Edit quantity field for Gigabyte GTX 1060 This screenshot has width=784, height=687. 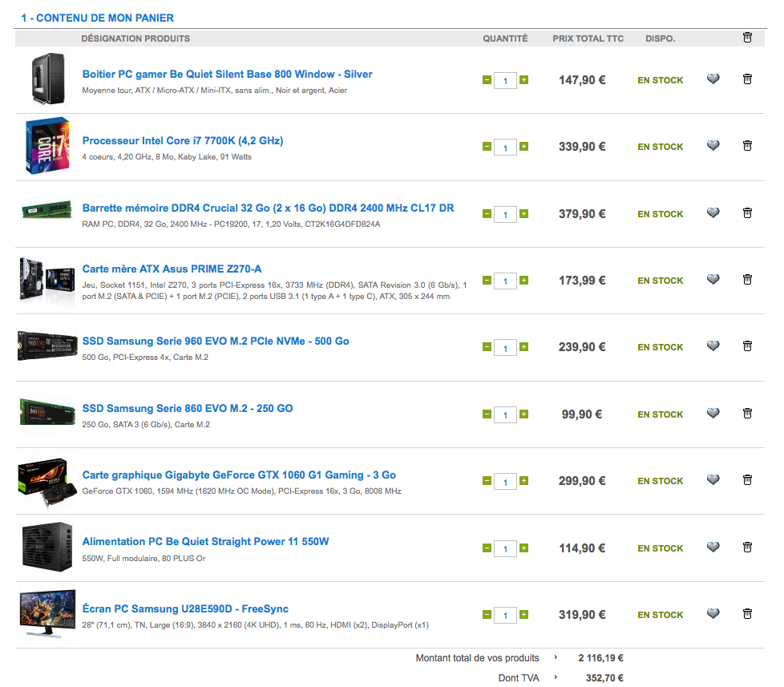(505, 482)
